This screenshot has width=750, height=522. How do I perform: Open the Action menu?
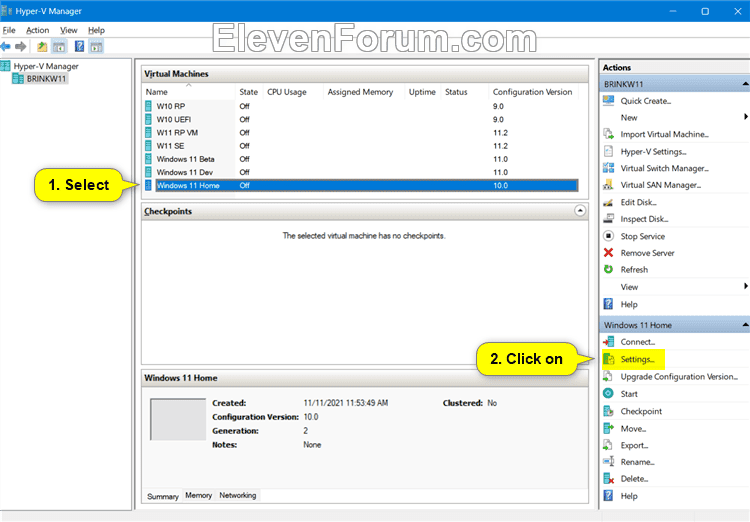(37, 30)
